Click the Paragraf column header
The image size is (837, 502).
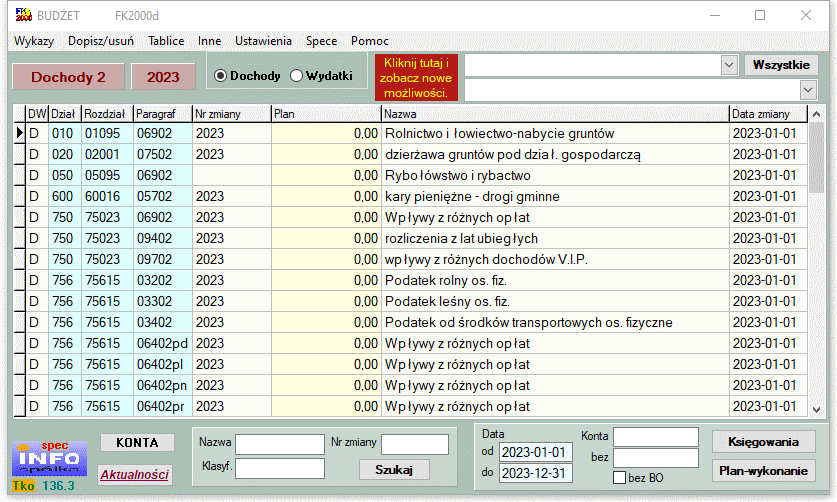[162, 114]
